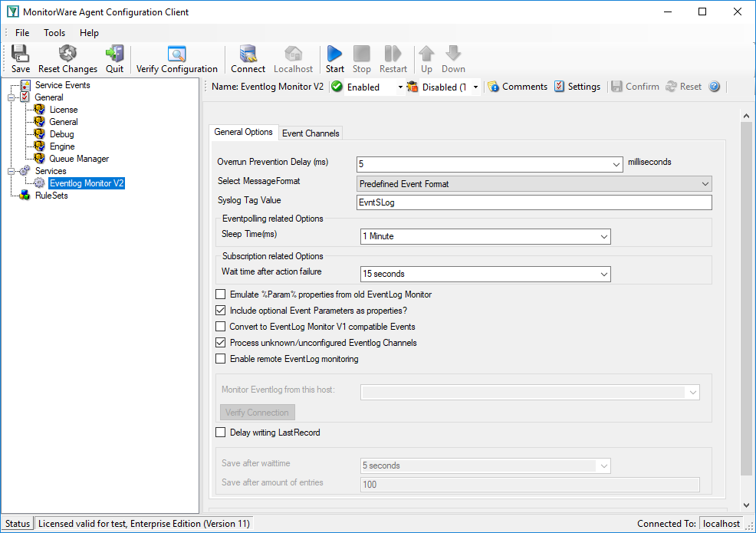The width and height of the screenshot is (756, 533).
Task: Enable Emulate %Param% properties checkbox
Action: point(220,294)
